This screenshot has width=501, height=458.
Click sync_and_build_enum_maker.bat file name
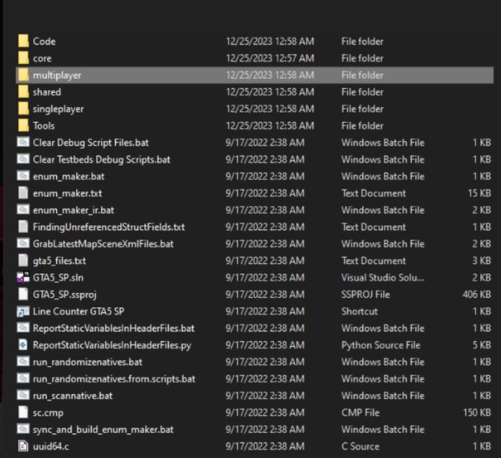pyautogui.click(x=103, y=429)
